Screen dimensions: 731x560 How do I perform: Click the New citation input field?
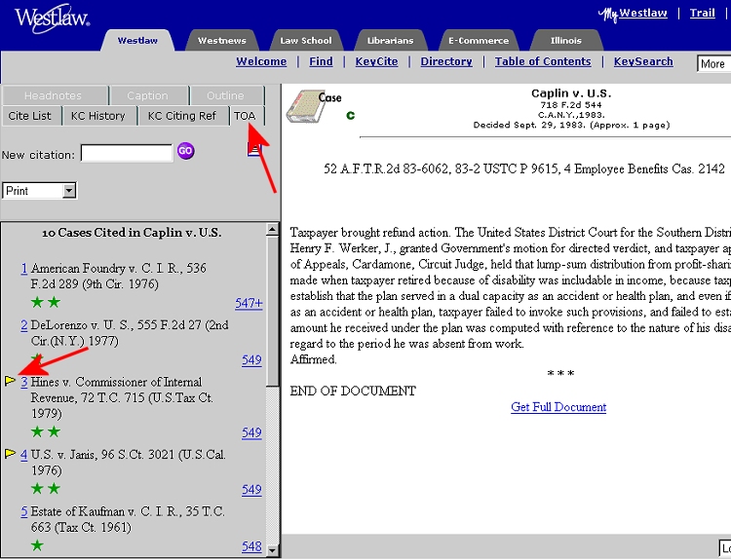(127, 153)
